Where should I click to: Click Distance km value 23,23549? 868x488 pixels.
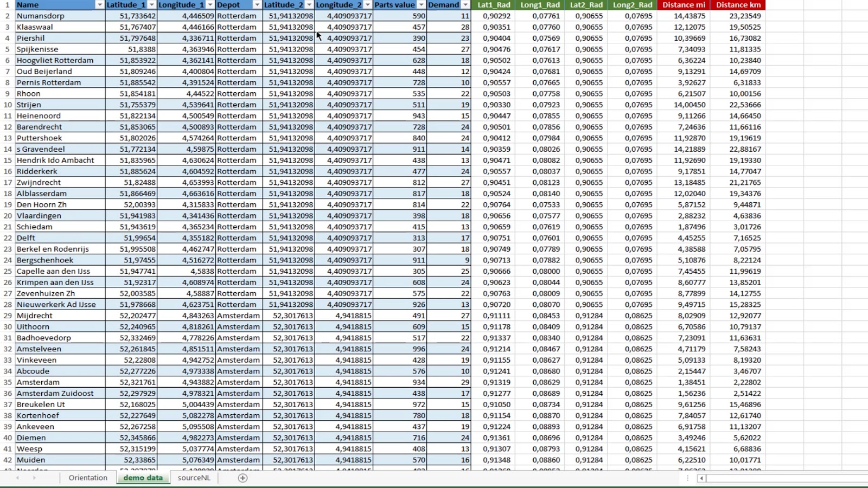pos(738,16)
